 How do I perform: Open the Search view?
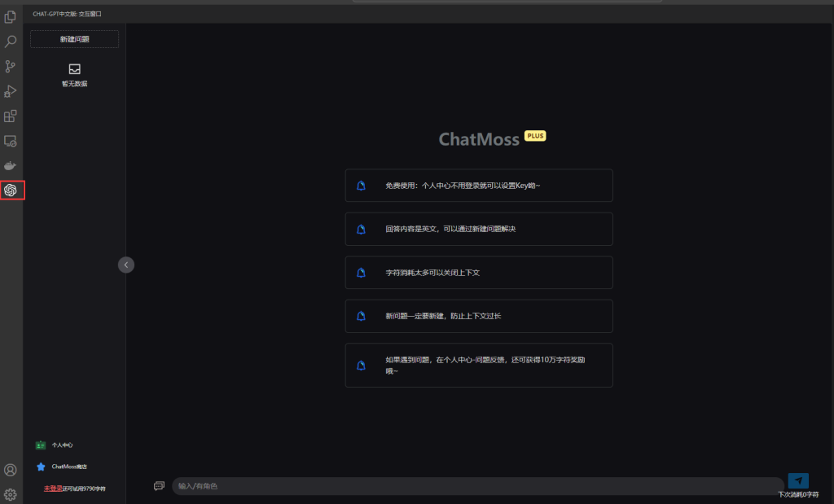10,42
